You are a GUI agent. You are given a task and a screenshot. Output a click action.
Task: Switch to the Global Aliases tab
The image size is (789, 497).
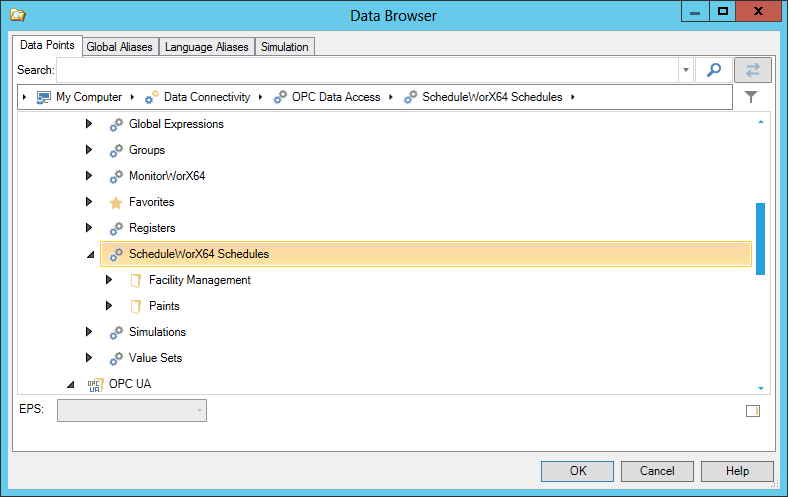119,47
